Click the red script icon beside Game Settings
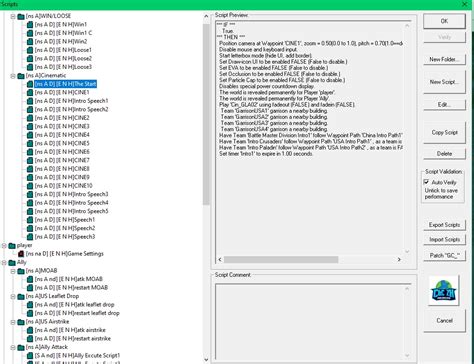The image size is (474, 364). tap(21, 254)
